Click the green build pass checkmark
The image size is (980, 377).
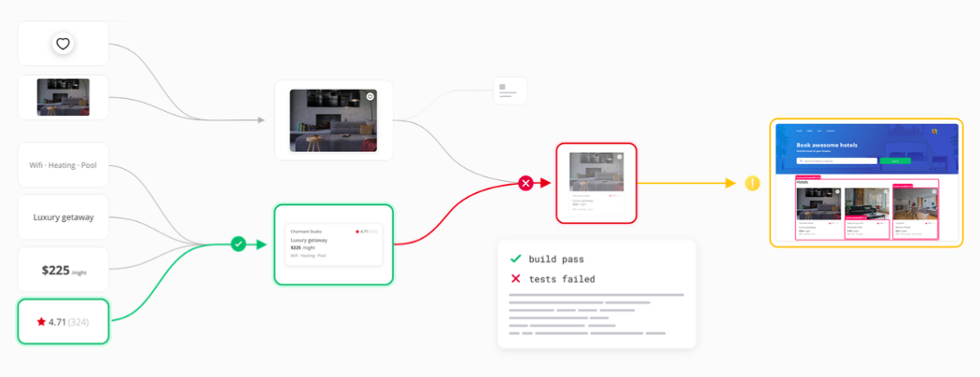click(515, 258)
